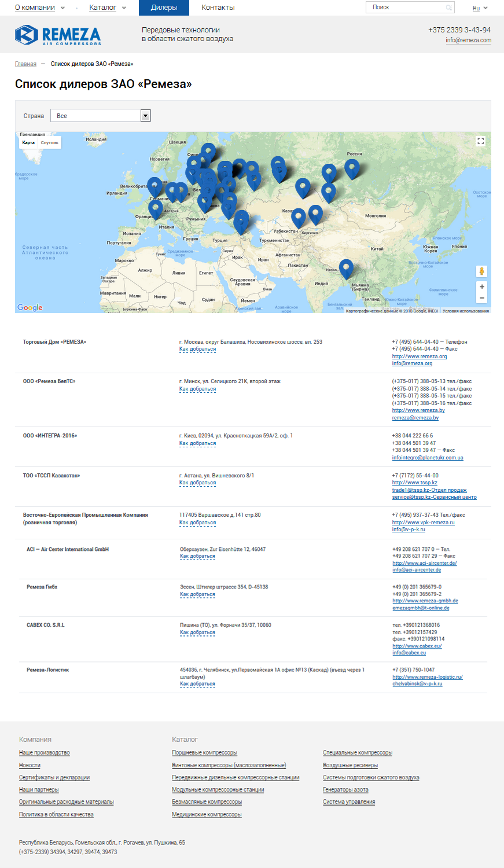Click service@tssp.kz service center email
The image size is (504, 868).
pyautogui.click(x=435, y=497)
